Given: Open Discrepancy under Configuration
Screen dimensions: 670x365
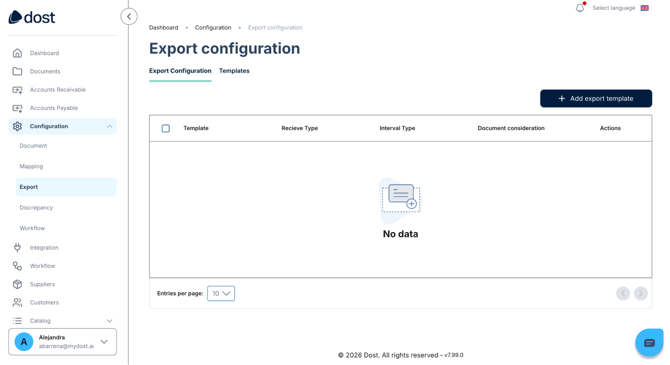Looking at the screenshot, I should tap(36, 208).
